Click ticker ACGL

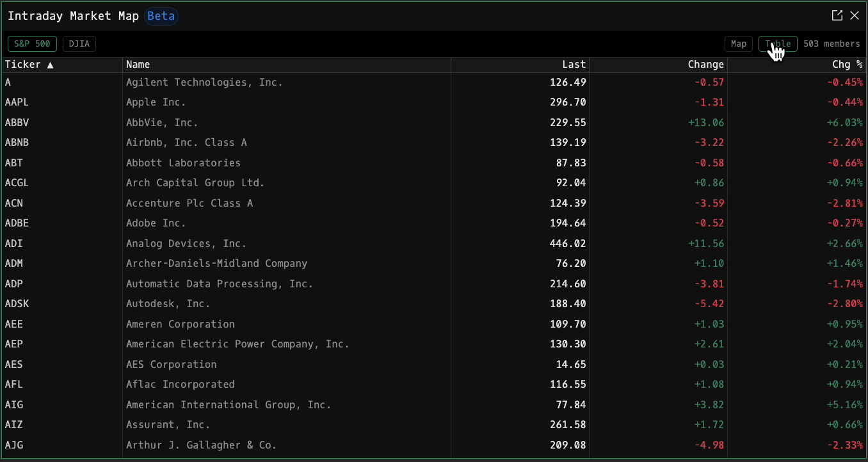pos(17,183)
